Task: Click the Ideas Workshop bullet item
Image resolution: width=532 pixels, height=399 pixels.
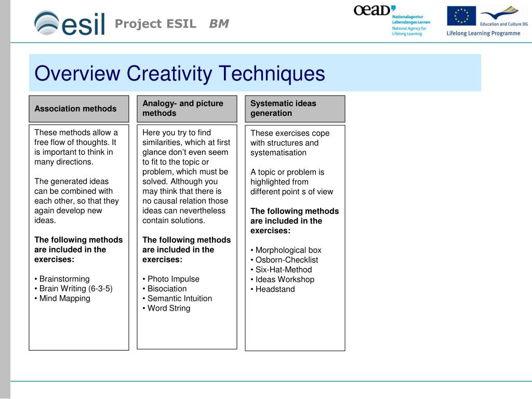Action: point(283,280)
